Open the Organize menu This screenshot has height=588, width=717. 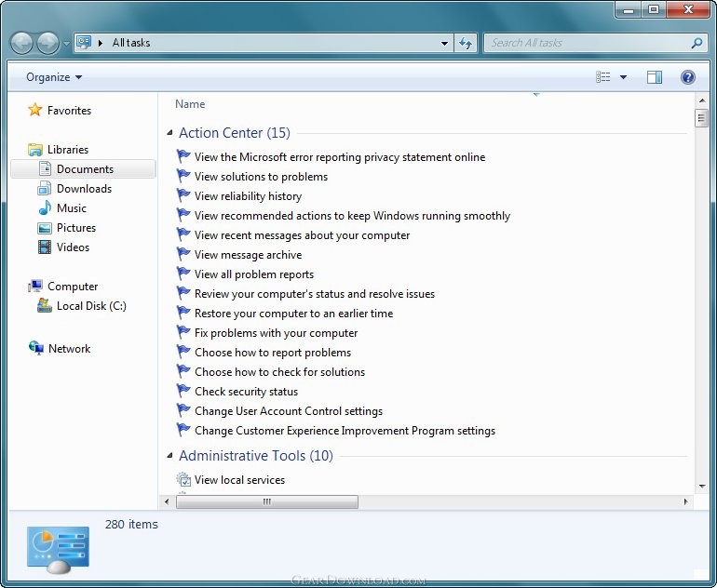click(54, 77)
